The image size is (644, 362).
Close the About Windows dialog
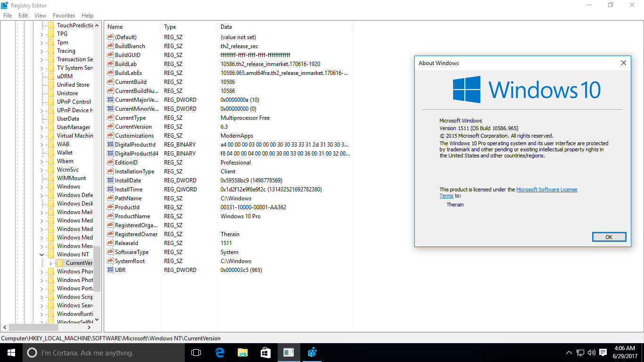623,63
